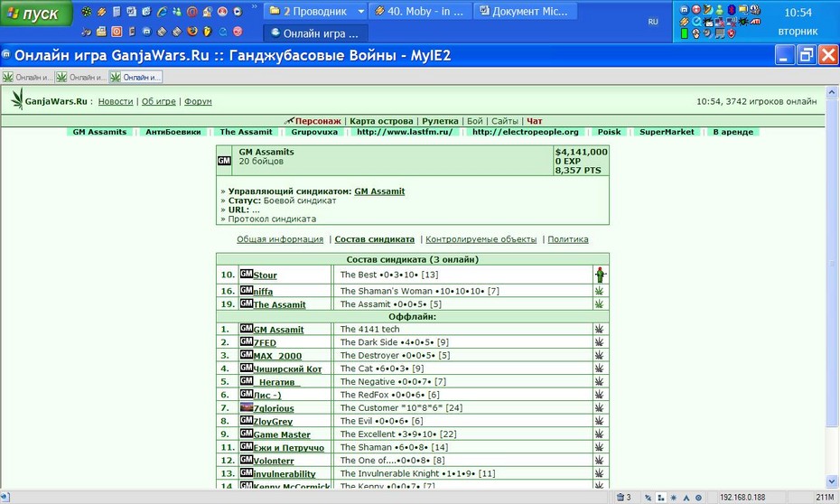Expand the quick launch overflow chevron

pyautogui.click(x=254, y=7)
